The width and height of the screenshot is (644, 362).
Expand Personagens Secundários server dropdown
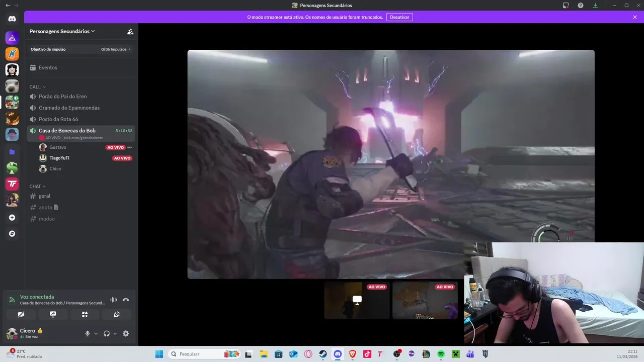pos(62,31)
